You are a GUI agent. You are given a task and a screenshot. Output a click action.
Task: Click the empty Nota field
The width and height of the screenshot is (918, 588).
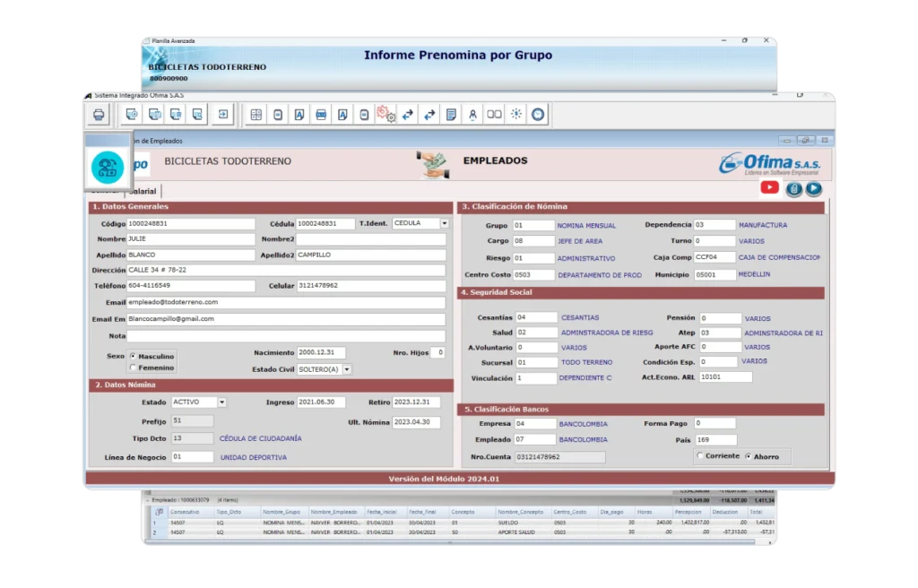point(286,336)
